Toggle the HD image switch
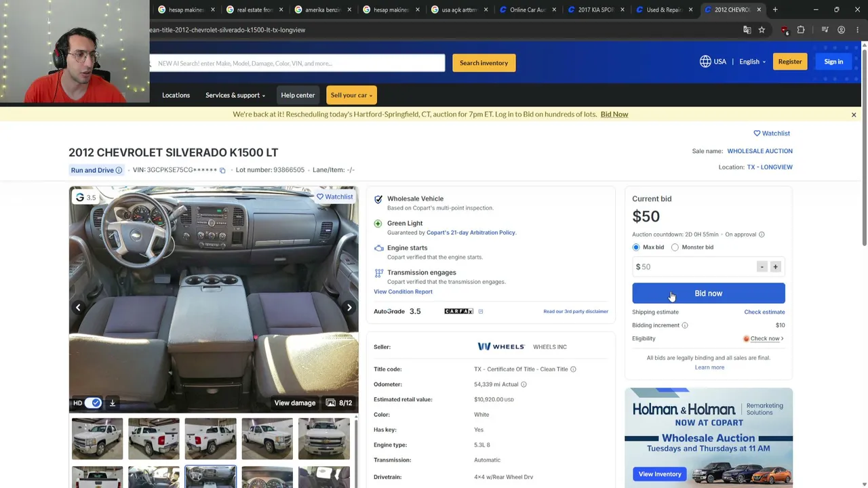Image resolution: width=868 pixels, height=488 pixels. (92, 403)
